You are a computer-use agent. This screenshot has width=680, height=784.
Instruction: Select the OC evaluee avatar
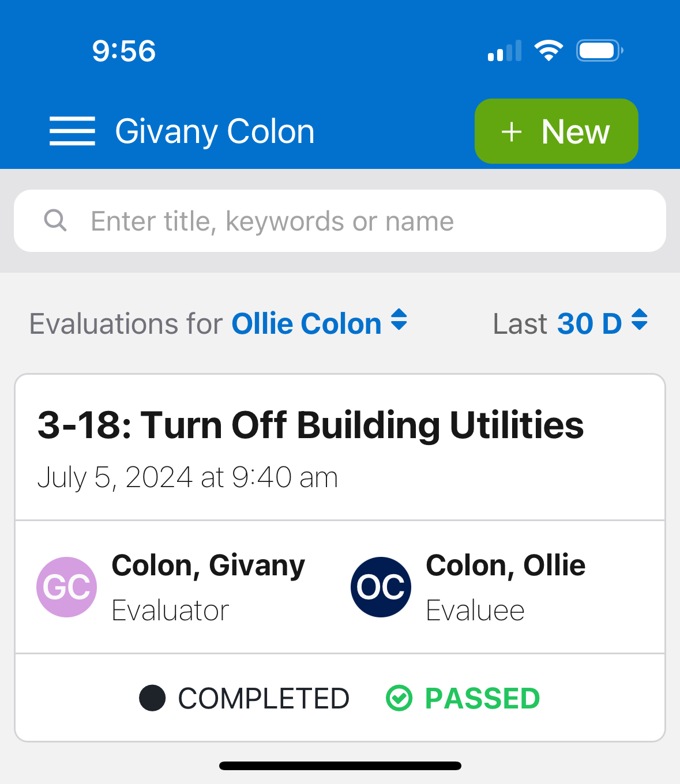pos(381,587)
